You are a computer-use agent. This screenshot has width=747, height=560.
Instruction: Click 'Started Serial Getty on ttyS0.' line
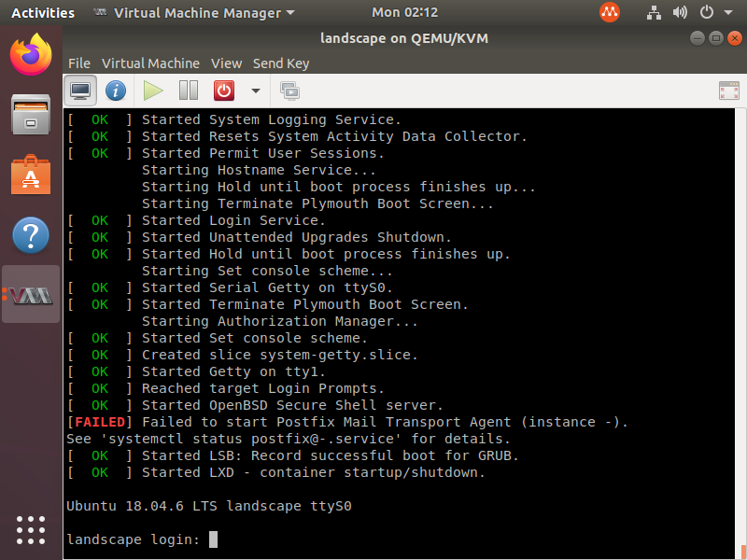[267, 287]
